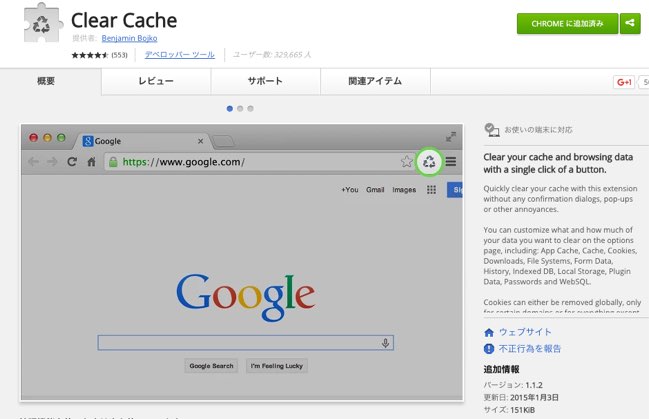Click the Google tab favicon in screenshot
Screen dimensions: 649x419
(x=88, y=141)
